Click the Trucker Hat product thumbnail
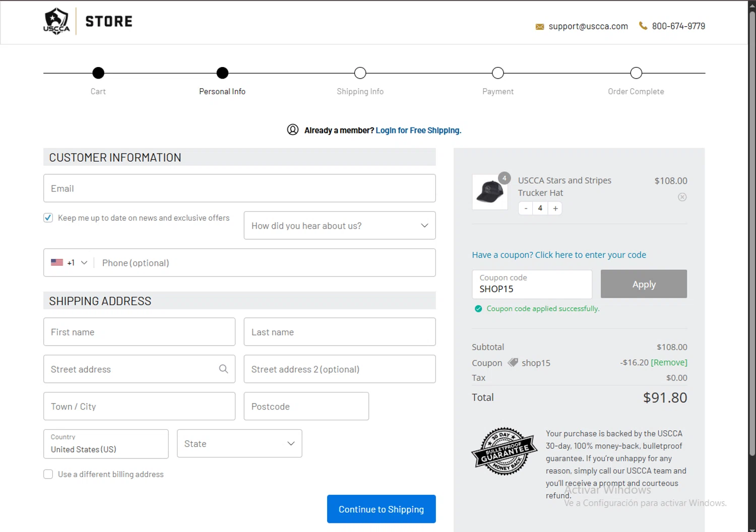This screenshot has height=532, width=756. click(490, 192)
